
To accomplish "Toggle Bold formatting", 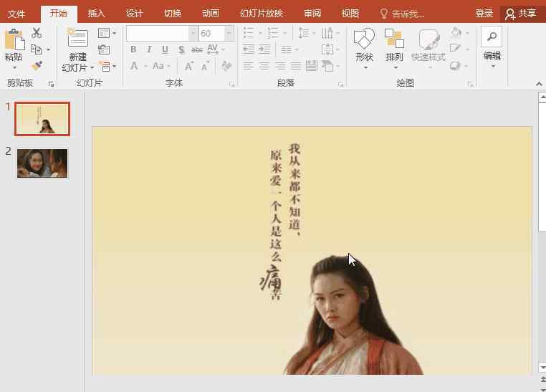I will click(133, 49).
